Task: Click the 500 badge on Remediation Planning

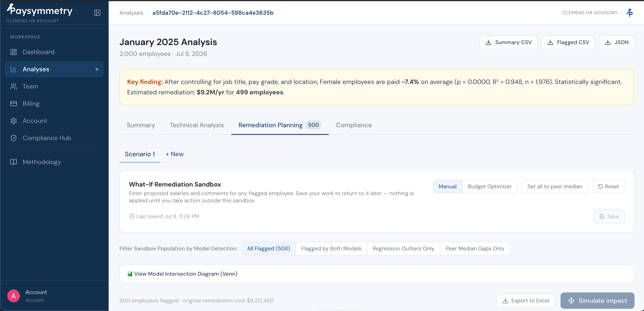Action: (313, 125)
